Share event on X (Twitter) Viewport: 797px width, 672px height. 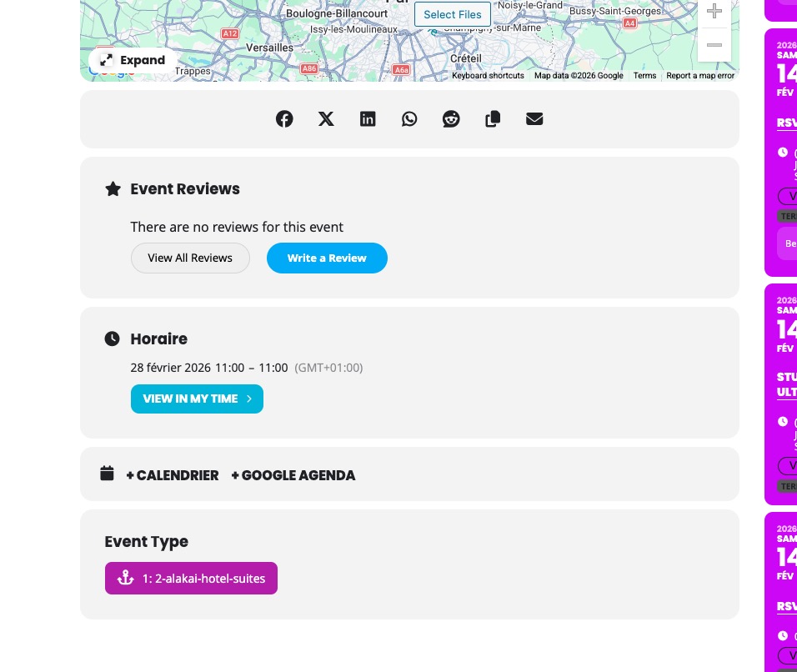[x=326, y=119]
